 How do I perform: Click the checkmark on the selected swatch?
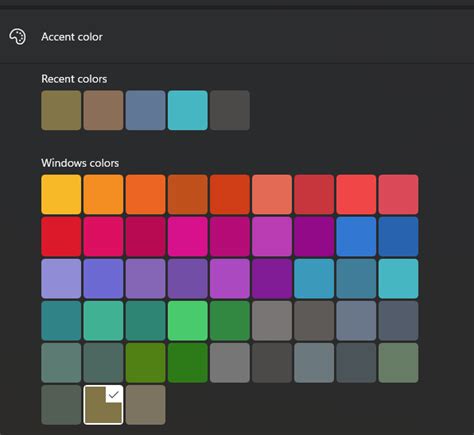pos(114,395)
